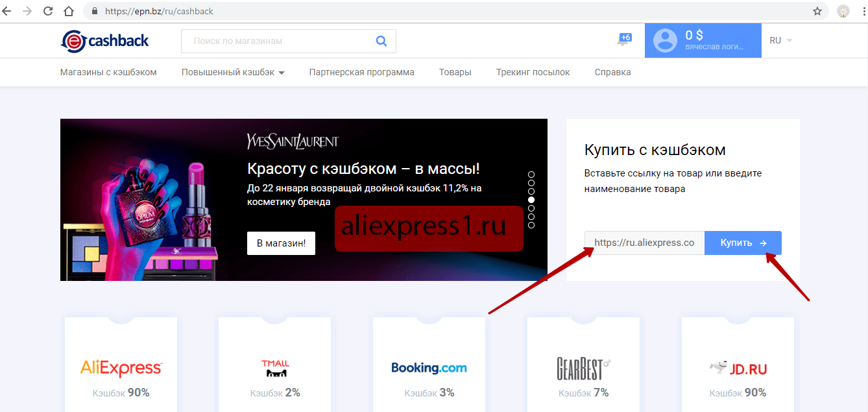Open the GearBest store card

583,365
